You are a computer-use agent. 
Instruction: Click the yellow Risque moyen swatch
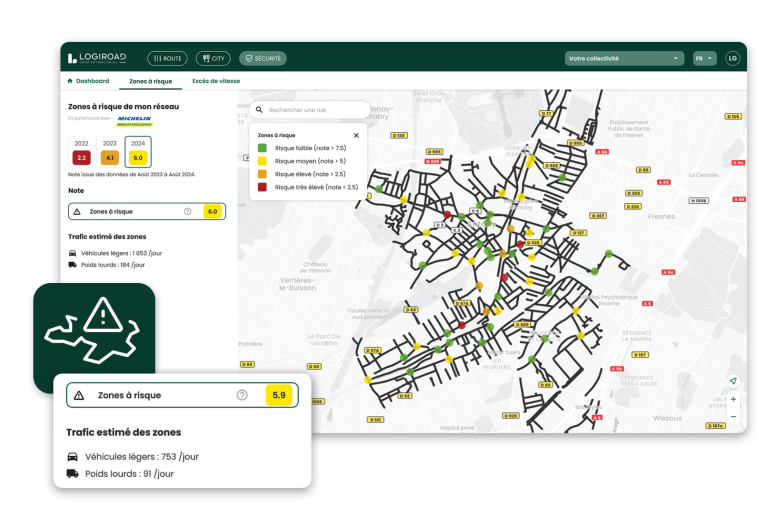coord(262,161)
